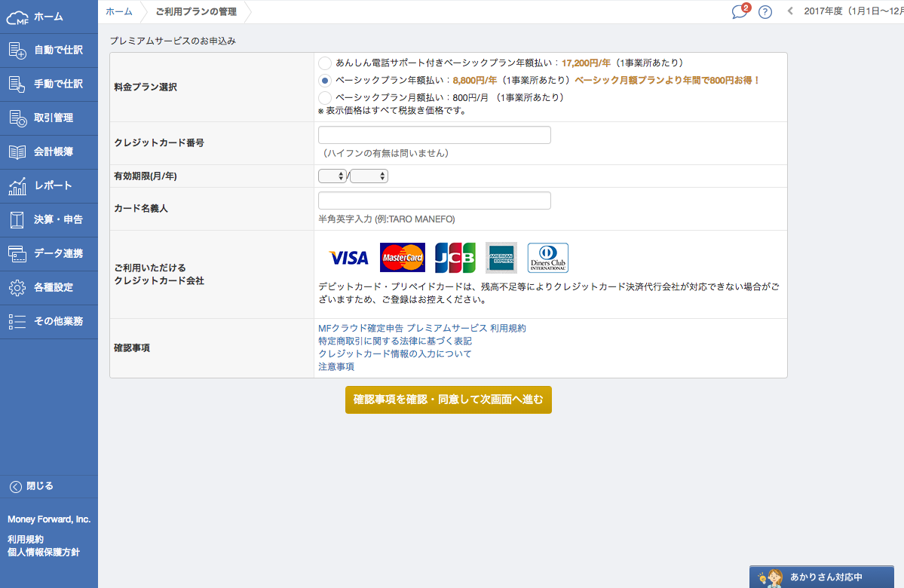Viewport: 904px width, 588px height.
Task: Open 自動で仕訳 menu label
Action: point(58,51)
